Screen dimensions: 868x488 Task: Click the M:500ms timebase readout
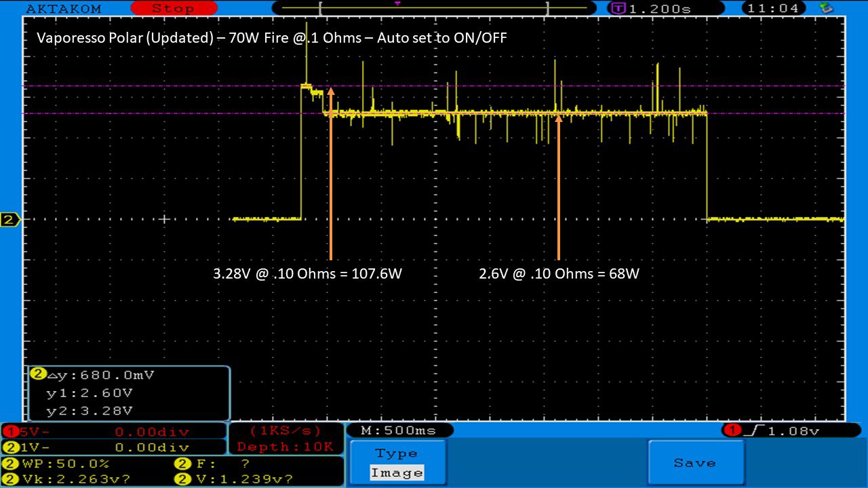399,430
